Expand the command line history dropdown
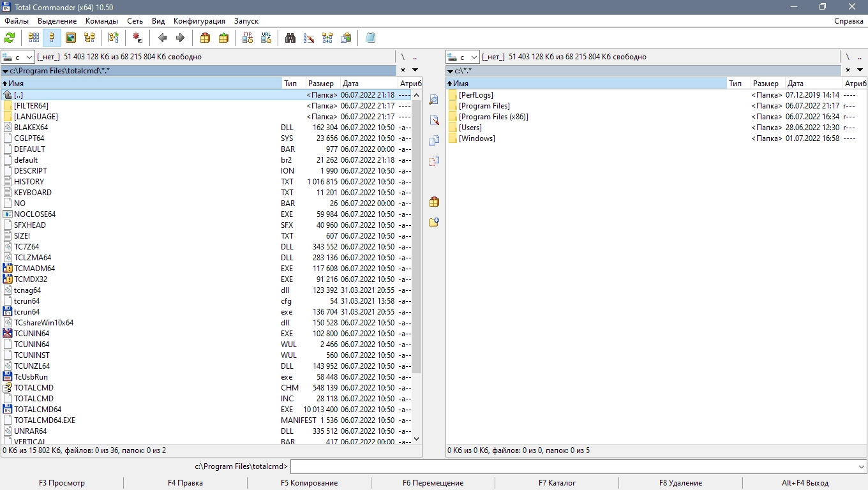The width and height of the screenshot is (868, 490). 861,466
